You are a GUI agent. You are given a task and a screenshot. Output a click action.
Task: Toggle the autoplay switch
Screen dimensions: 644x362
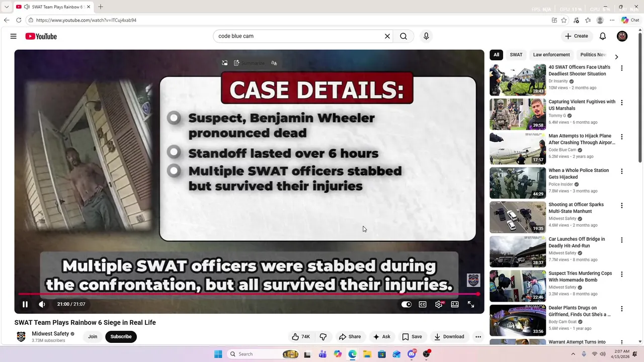coord(407,304)
